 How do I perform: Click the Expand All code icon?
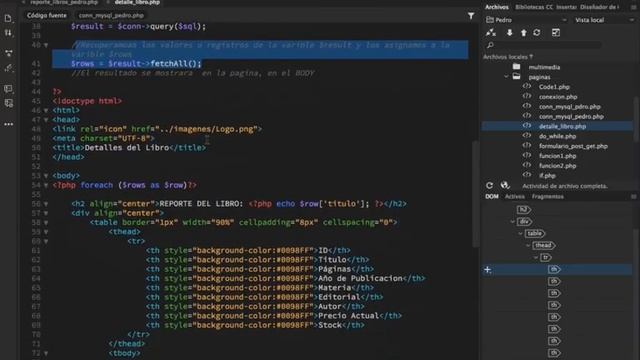8,53
